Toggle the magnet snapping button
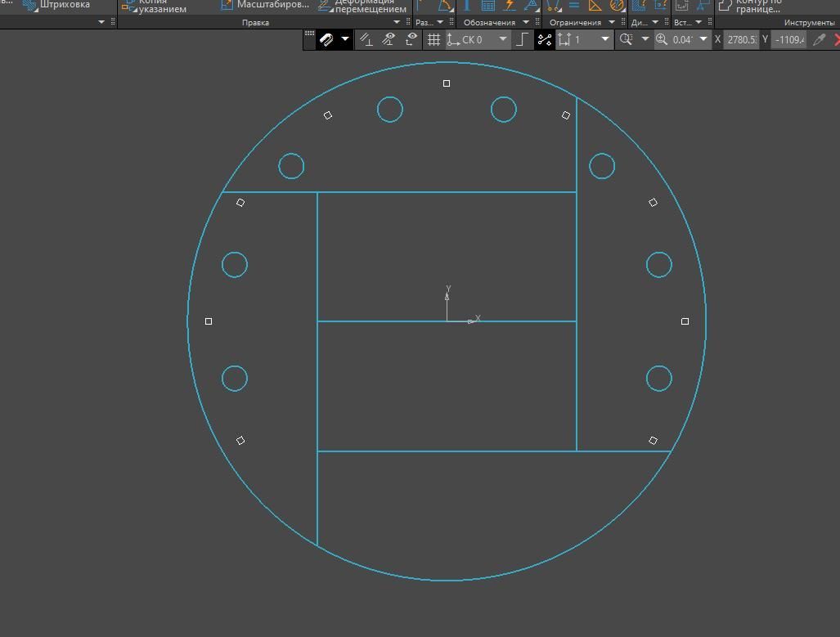 click(x=327, y=39)
